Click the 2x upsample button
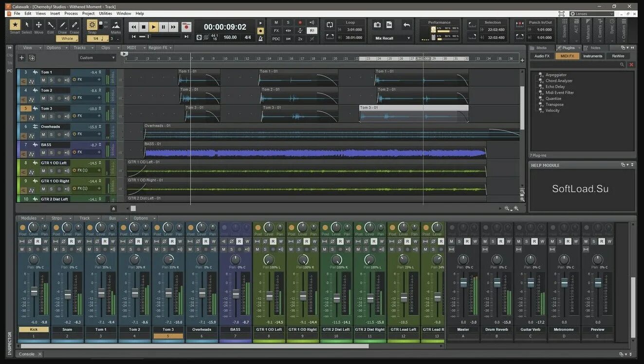 pyautogui.click(x=300, y=38)
